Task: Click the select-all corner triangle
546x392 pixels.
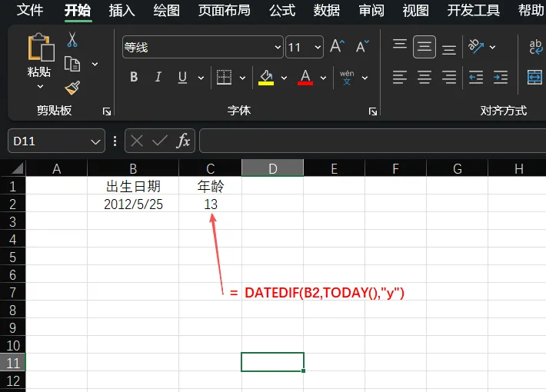Action: click(18, 168)
